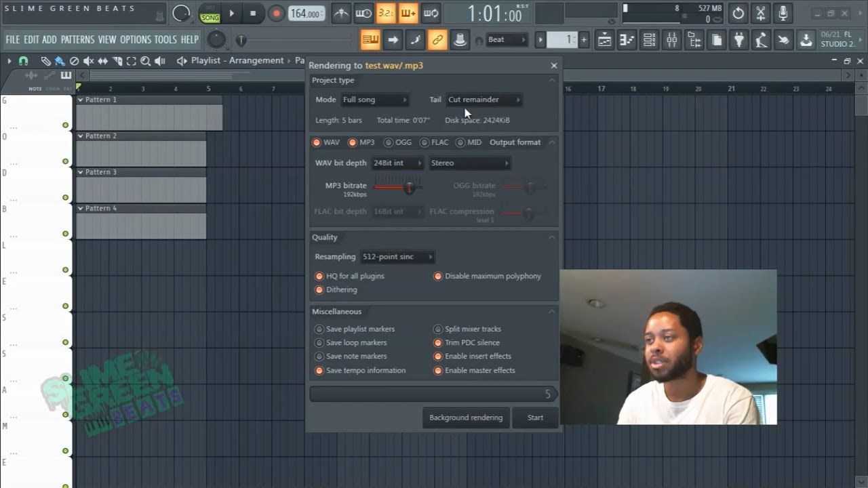Select the Paint brush tool in Playlist
Image resolution: width=868 pixels, height=488 pixels.
[x=60, y=61]
